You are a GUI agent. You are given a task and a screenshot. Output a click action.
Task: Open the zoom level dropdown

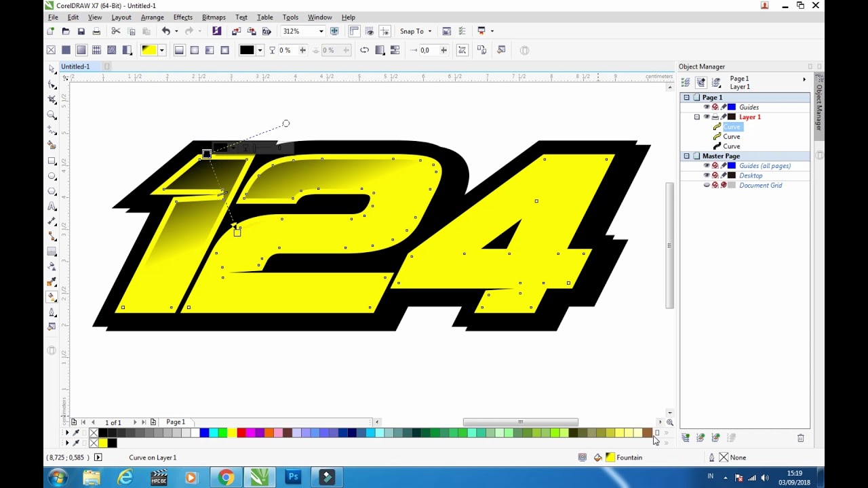(321, 31)
